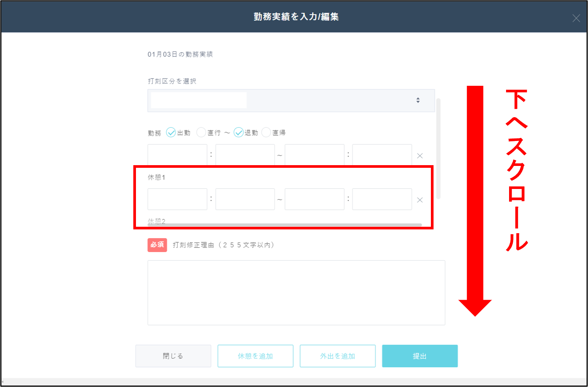Select the 直帰 radio option
The width and height of the screenshot is (588, 387).
click(266, 132)
